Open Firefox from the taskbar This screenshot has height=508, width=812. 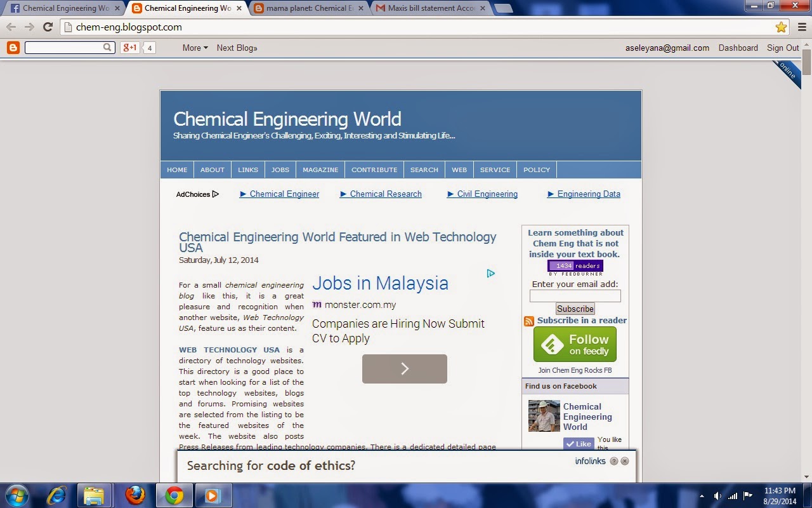(x=134, y=495)
